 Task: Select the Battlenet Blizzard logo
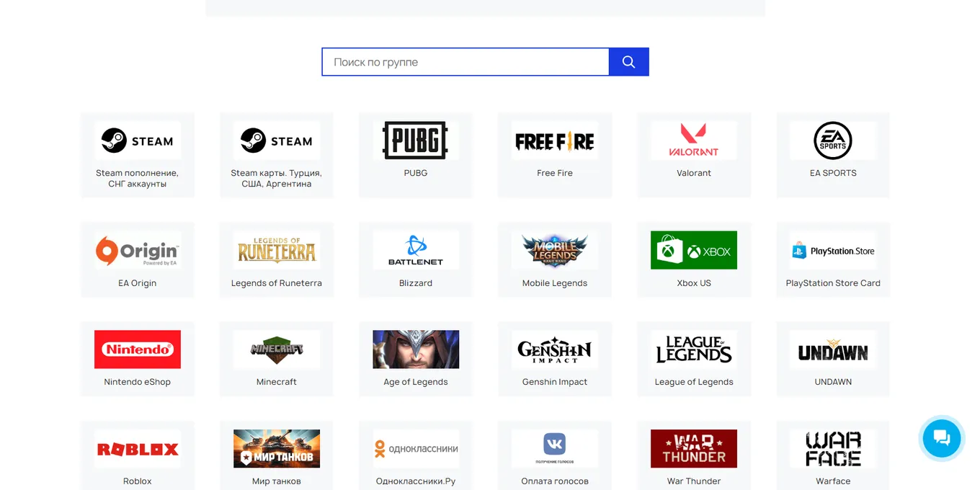[x=416, y=251]
